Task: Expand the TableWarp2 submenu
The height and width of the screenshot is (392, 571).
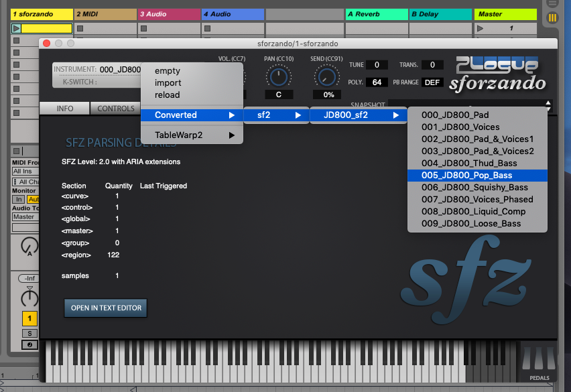Action: pos(192,135)
